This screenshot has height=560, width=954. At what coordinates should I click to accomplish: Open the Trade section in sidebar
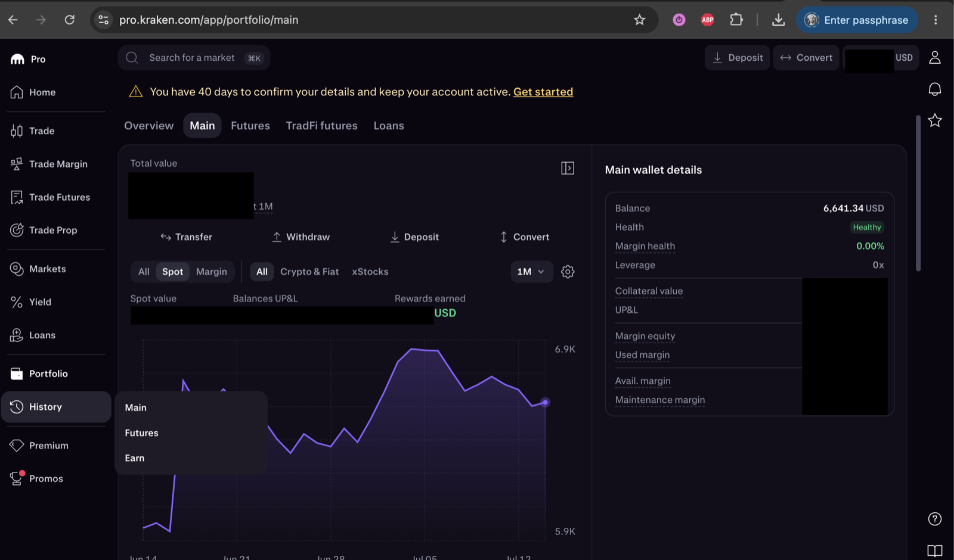pyautogui.click(x=33, y=131)
